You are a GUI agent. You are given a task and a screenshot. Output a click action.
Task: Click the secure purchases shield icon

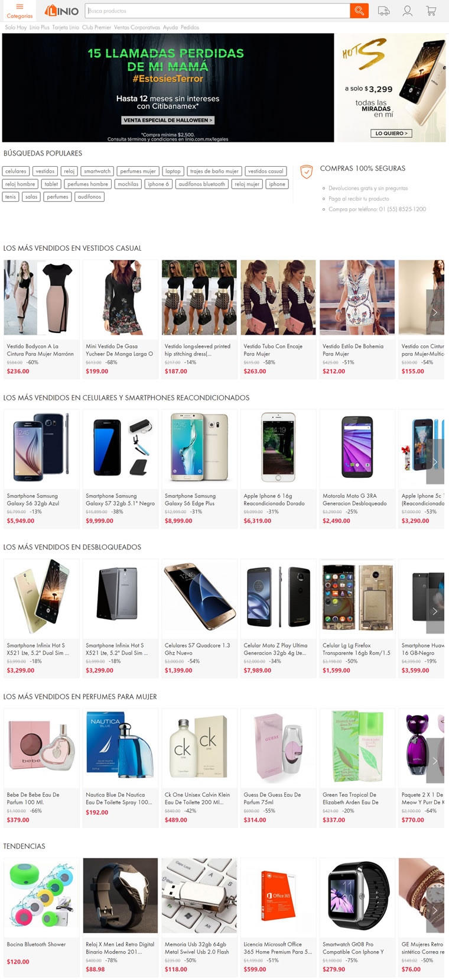[306, 172]
